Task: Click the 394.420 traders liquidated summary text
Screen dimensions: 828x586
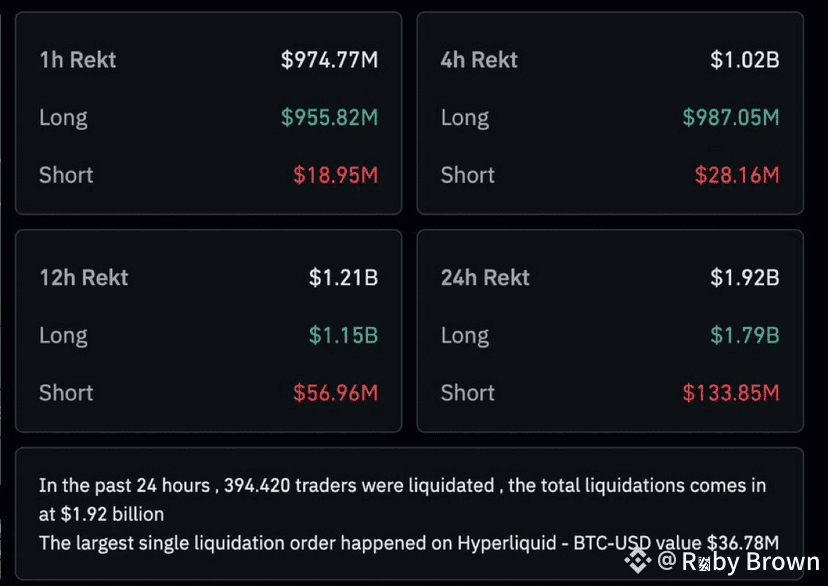Action: click(402, 499)
